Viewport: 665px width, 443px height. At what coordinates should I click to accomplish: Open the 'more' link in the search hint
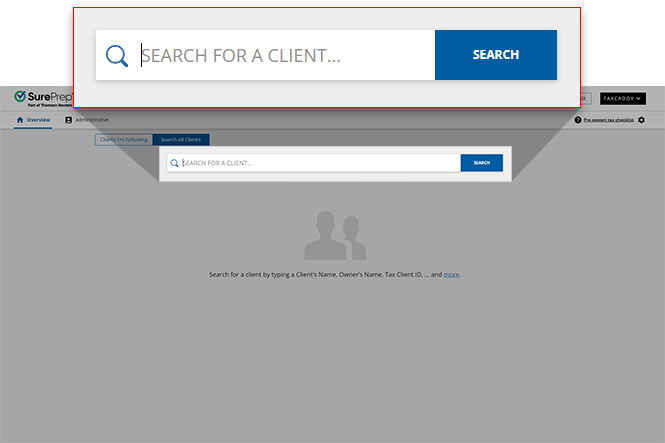451,275
